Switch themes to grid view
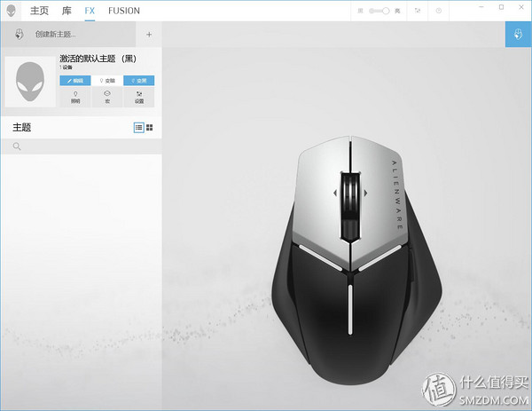 pyautogui.click(x=149, y=127)
